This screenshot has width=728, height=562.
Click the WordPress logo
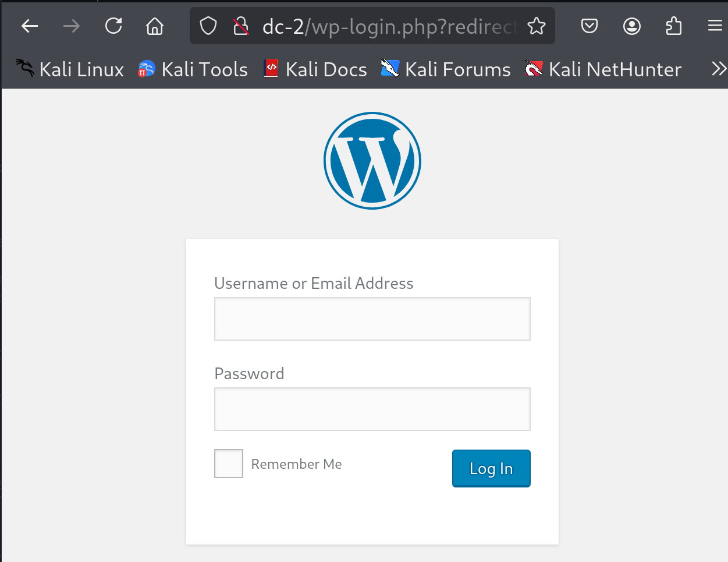[x=372, y=161]
